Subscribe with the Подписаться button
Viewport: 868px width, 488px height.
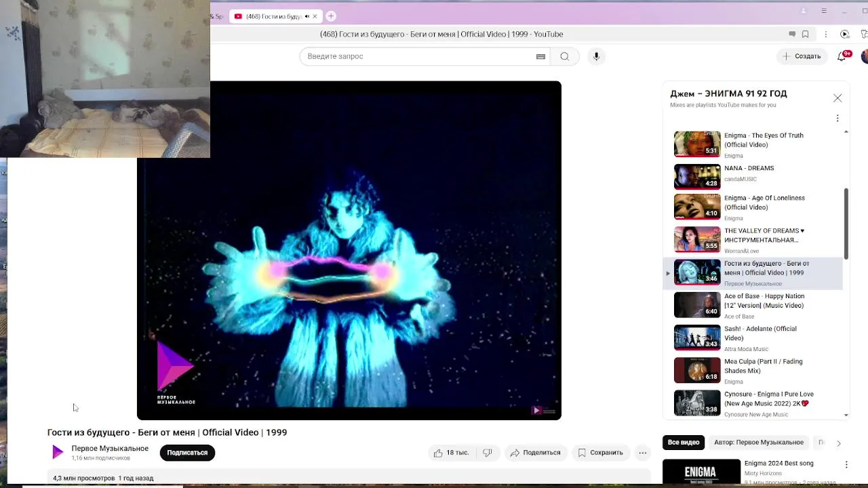click(x=187, y=453)
